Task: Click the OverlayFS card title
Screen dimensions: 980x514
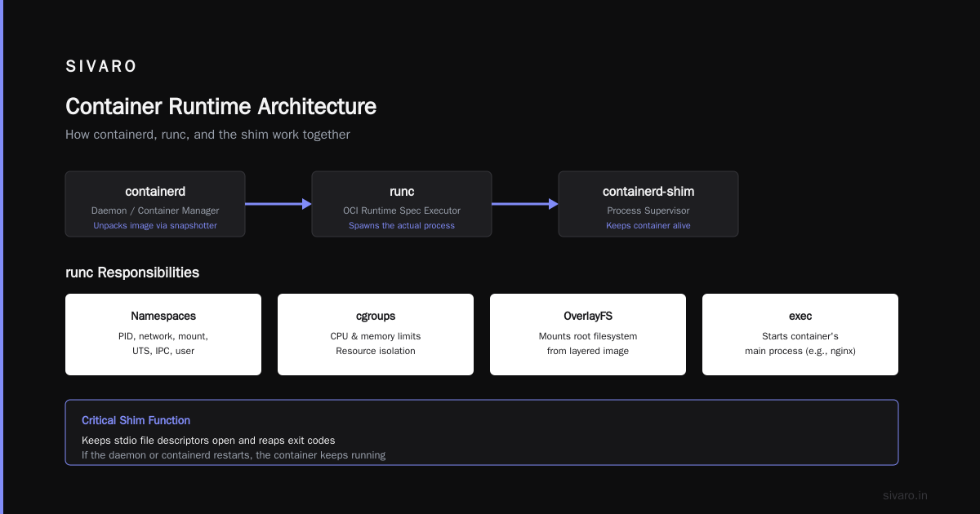Action: click(588, 316)
